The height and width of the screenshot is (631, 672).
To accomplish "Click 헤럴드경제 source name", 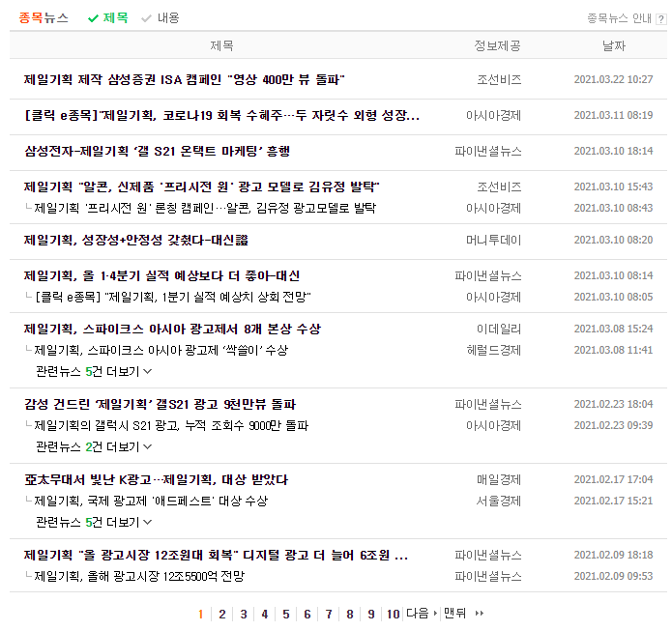I will (x=493, y=351).
